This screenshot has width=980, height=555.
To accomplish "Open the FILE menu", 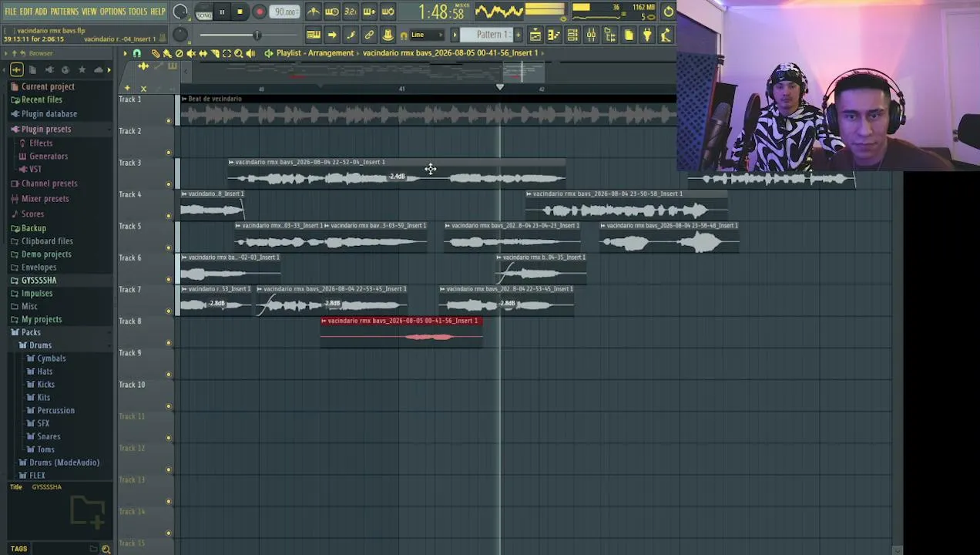I will pyautogui.click(x=10, y=12).
